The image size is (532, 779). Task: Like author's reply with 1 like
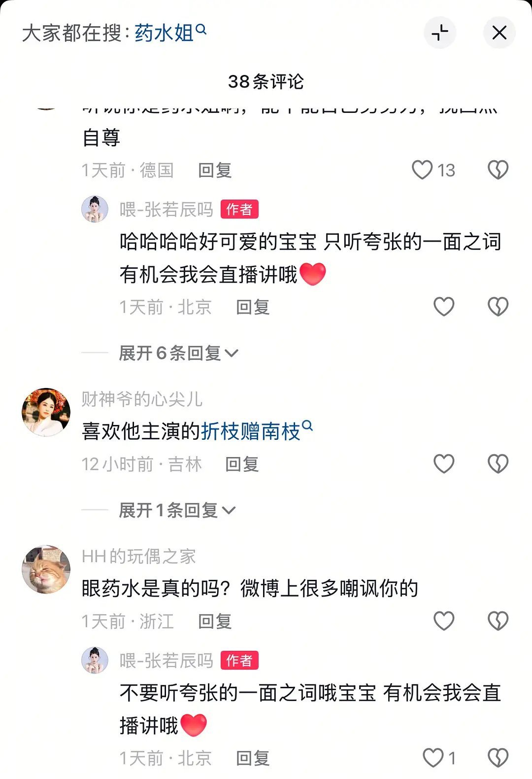(x=433, y=758)
